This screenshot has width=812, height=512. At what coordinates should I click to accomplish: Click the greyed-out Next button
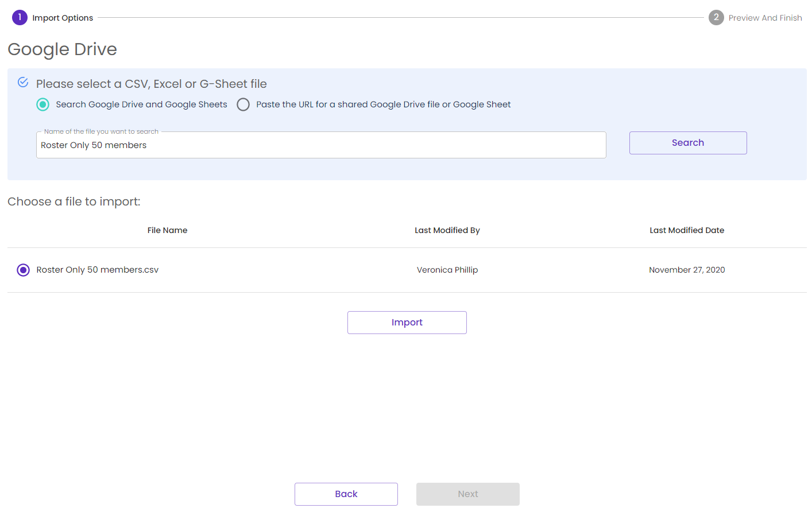pyautogui.click(x=467, y=494)
